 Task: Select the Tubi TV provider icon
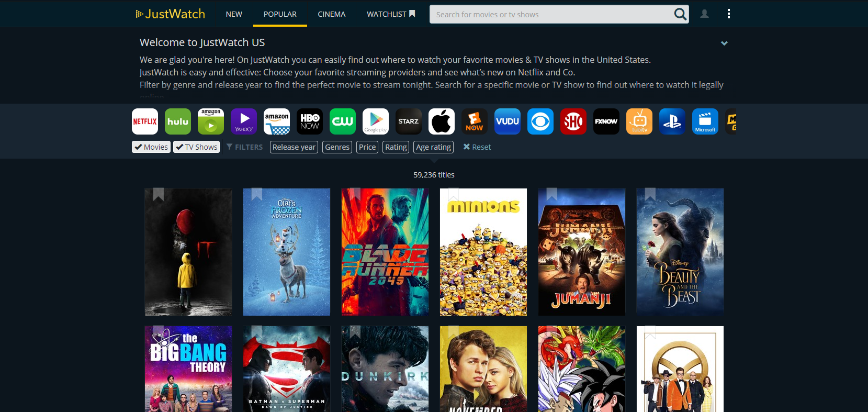point(639,121)
